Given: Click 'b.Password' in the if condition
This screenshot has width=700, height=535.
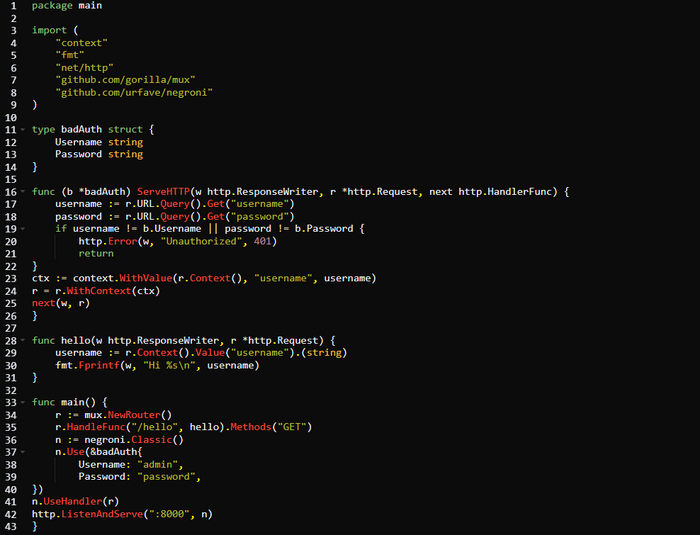Looking at the screenshot, I should (324, 229).
